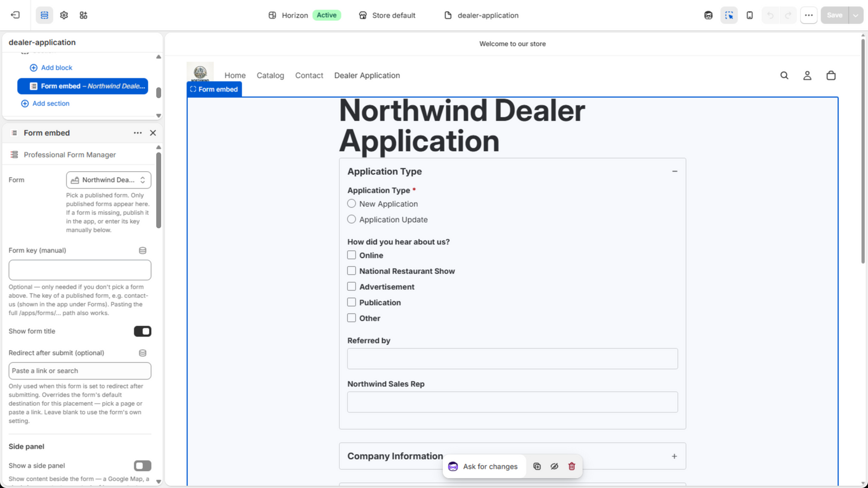Click the exit editor icon
The height and width of the screenshot is (488, 868).
(x=15, y=15)
